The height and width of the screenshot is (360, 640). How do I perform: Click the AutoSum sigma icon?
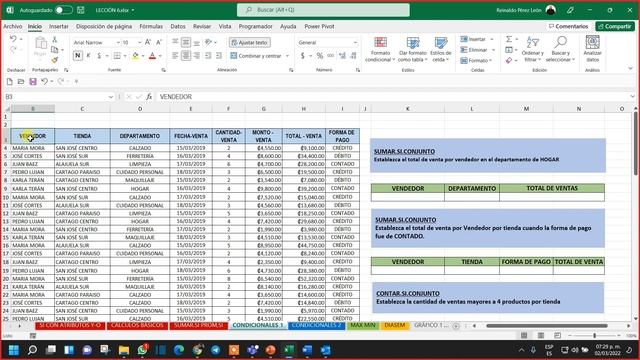tap(509, 39)
